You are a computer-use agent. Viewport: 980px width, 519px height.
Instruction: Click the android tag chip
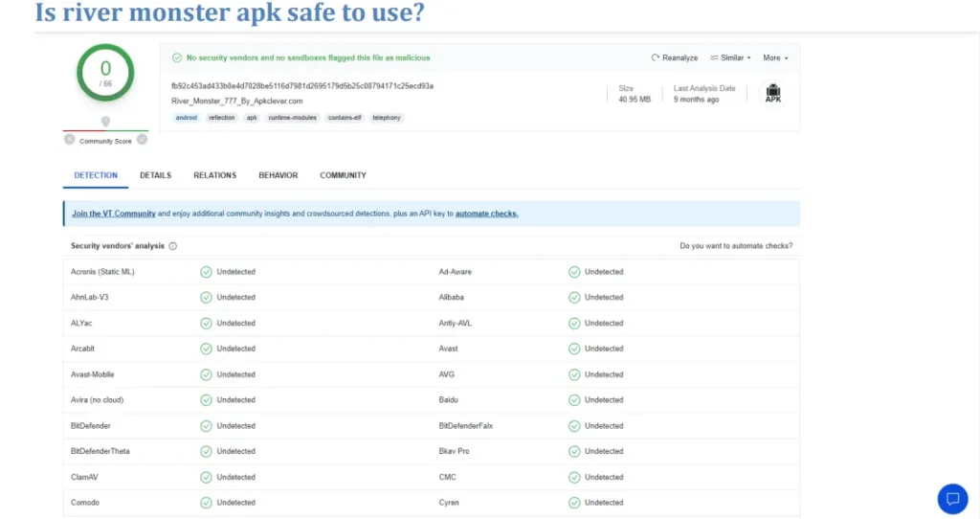point(187,118)
